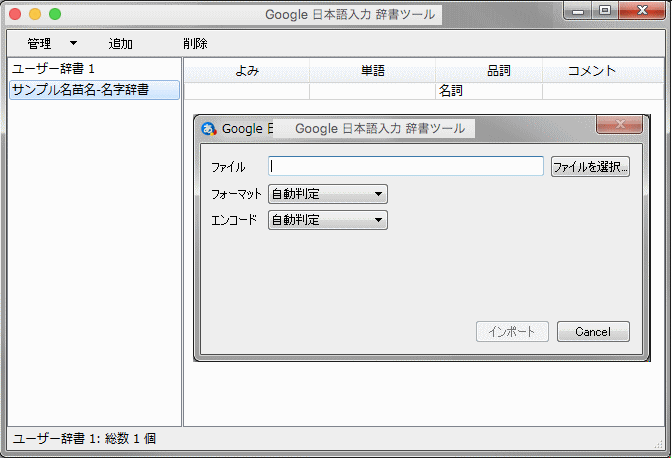Sort by the 品詞 column header
This screenshot has width=672, height=458.
[489, 70]
